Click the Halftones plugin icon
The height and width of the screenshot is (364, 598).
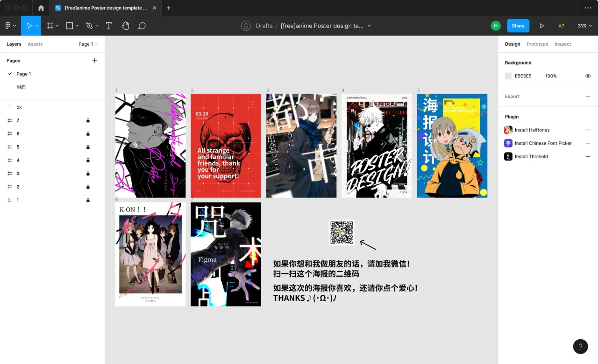coord(508,130)
